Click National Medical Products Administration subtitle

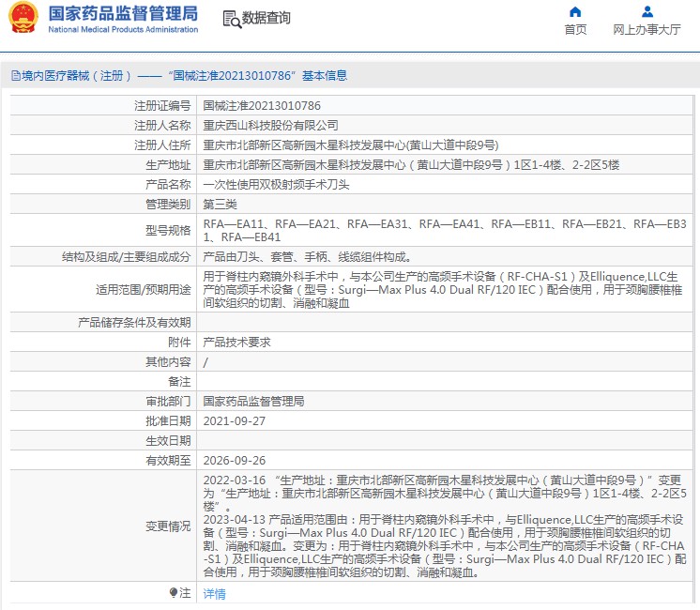[123, 29]
